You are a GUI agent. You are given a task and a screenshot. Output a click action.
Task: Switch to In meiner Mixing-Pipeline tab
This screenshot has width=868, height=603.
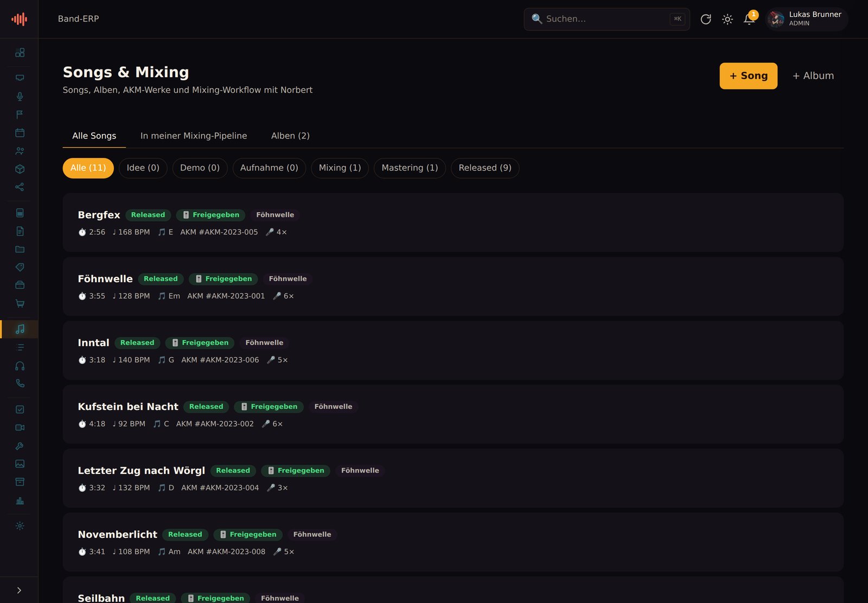(194, 136)
